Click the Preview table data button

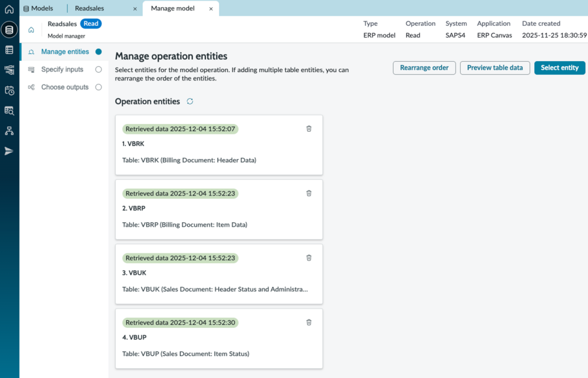tap(494, 68)
